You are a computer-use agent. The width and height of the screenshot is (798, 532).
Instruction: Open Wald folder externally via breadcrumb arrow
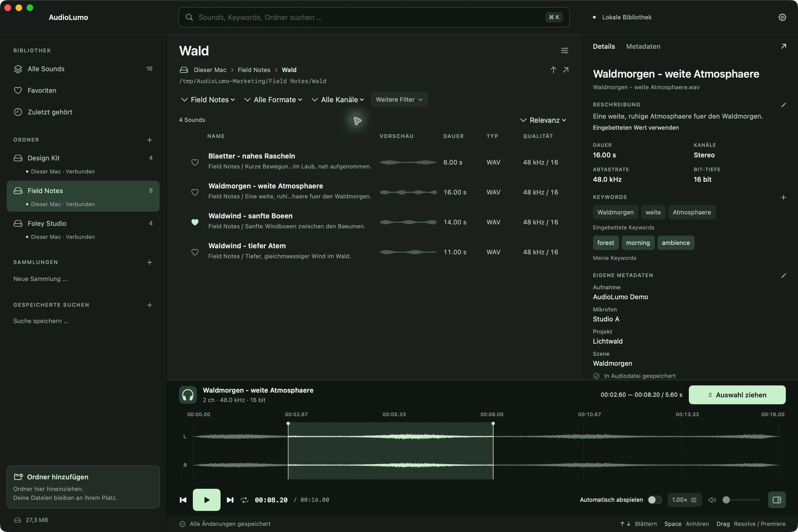point(566,70)
